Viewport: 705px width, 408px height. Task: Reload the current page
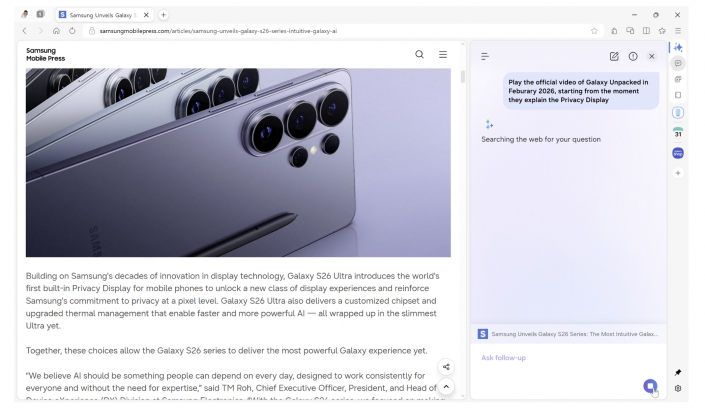[x=73, y=31]
